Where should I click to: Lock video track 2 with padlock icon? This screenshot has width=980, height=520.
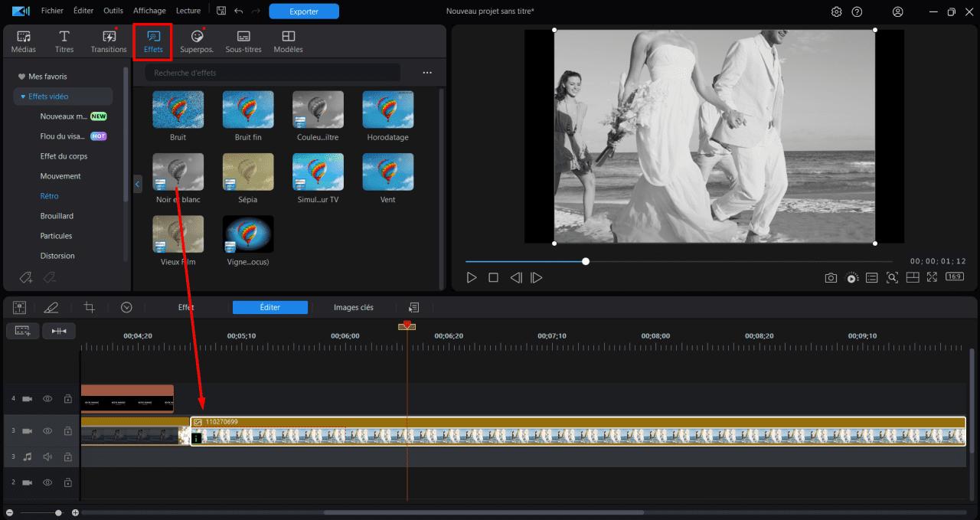click(67, 482)
